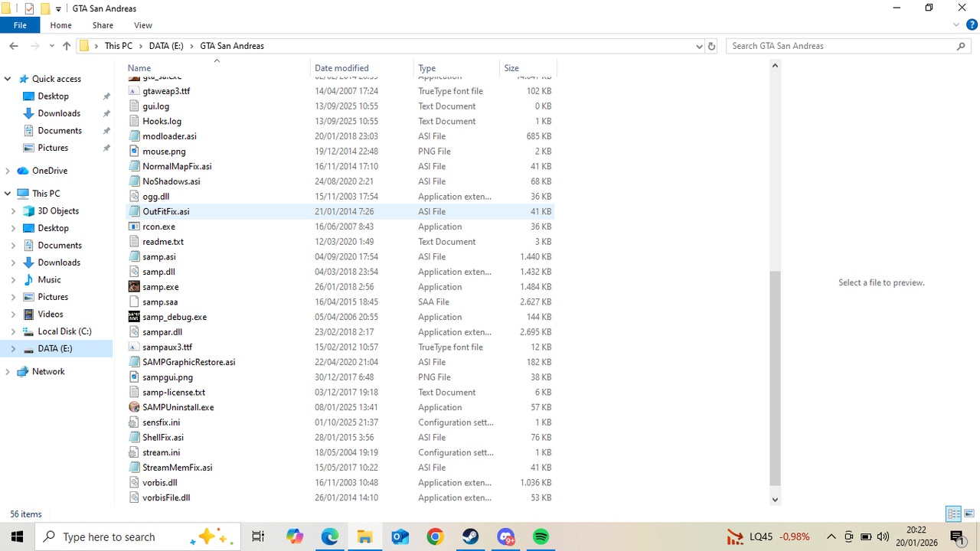Click the mouse.png file icon
The image size is (980, 551).
coord(135,152)
